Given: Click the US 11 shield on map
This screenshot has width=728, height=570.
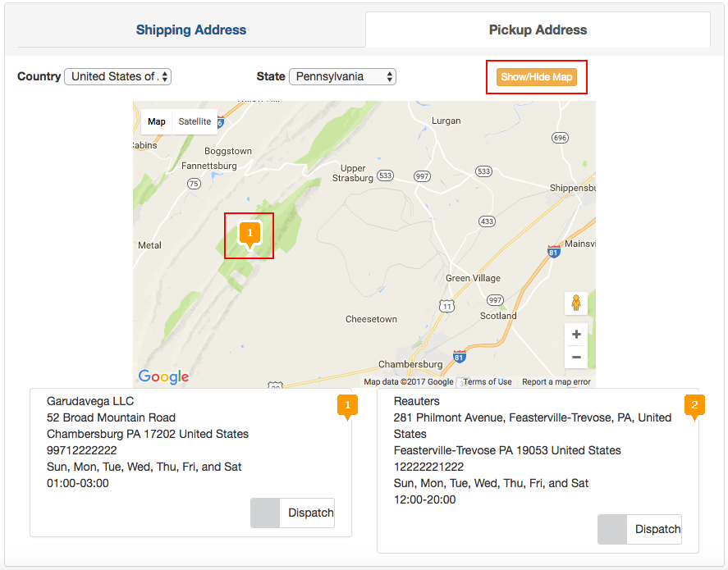Looking at the screenshot, I should tap(446, 306).
